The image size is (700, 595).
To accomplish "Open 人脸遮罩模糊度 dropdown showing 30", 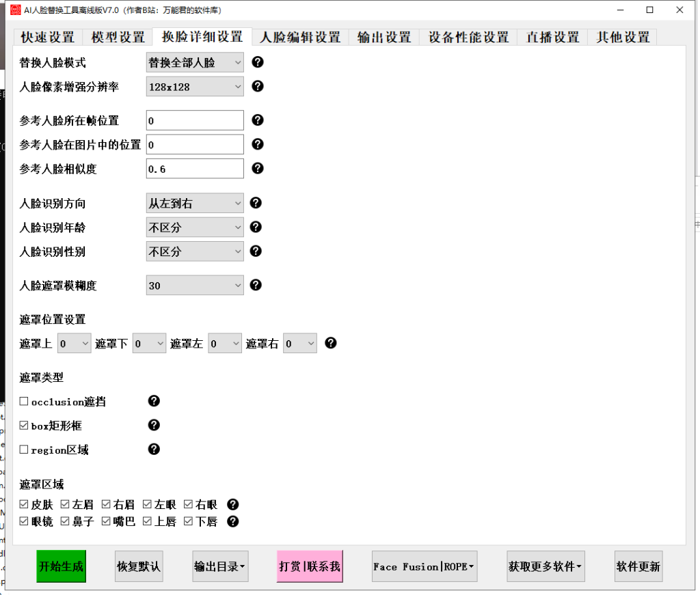I will pos(195,286).
